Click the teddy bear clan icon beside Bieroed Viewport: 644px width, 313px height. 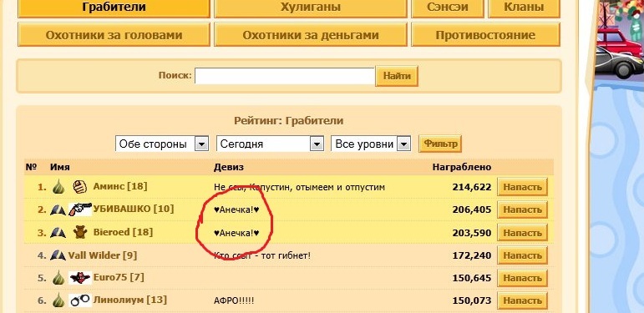click(x=80, y=232)
